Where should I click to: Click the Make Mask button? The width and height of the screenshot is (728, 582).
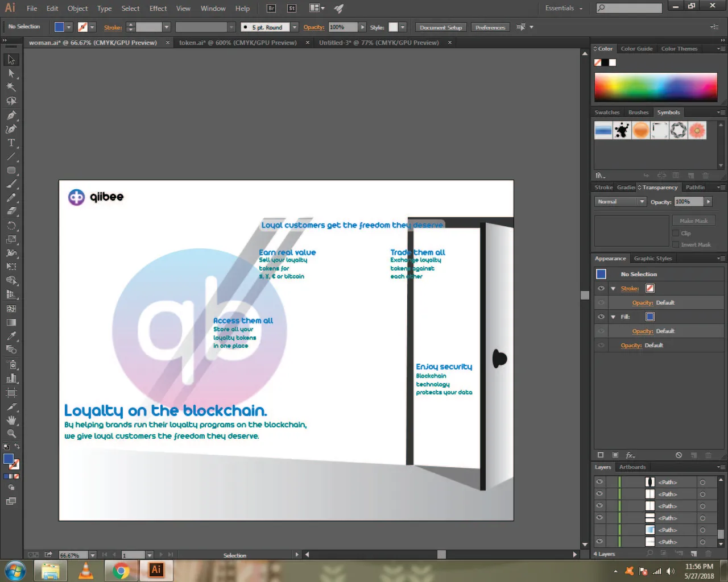tap(694, 221)
